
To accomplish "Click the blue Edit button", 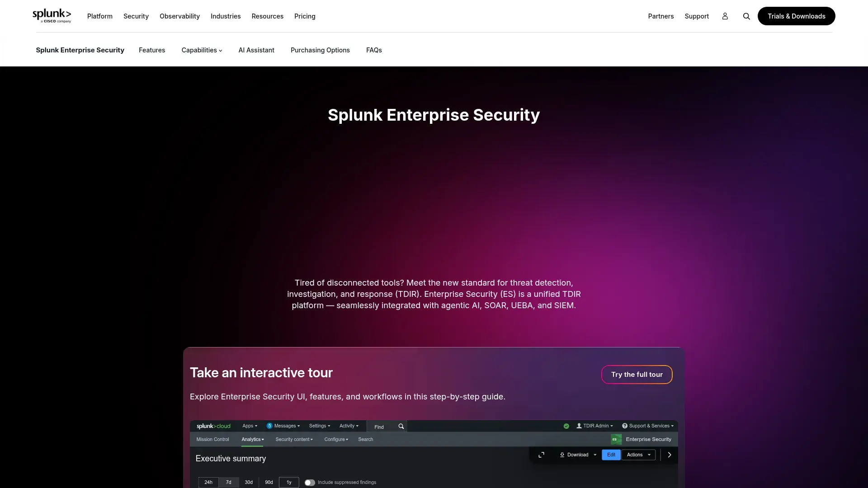I will click(x=611, y=455).
